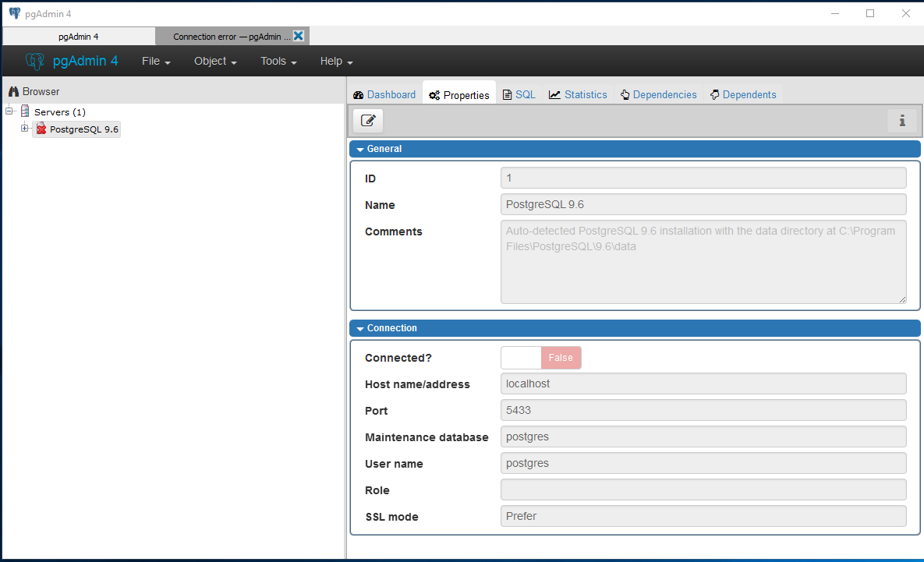Toggle the Connected? switch
The image size is (924, 562).
click(x=541, y=358)
